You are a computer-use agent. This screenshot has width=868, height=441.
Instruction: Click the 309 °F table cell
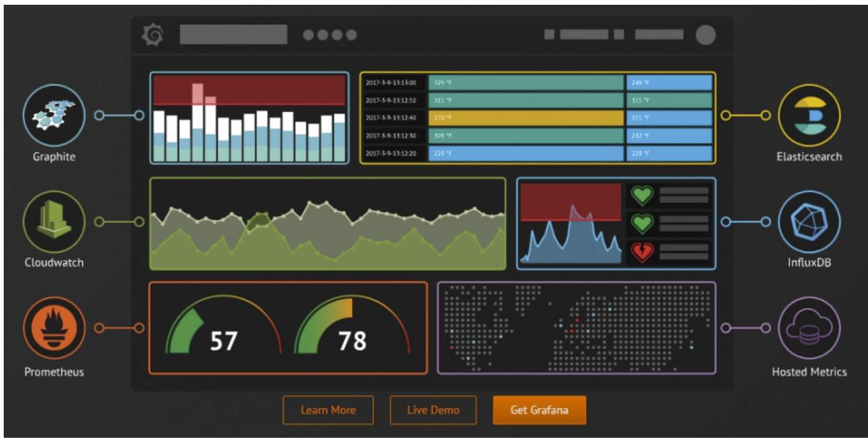click(526, 136)
